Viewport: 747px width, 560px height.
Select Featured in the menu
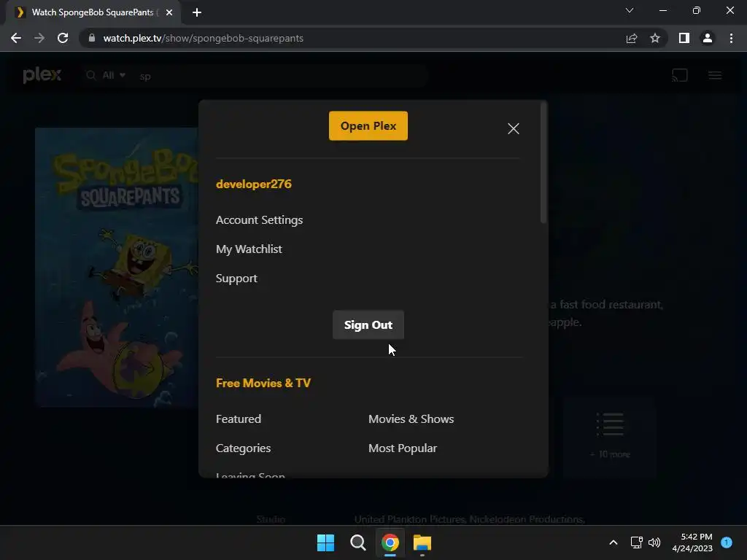click(239, 419)
